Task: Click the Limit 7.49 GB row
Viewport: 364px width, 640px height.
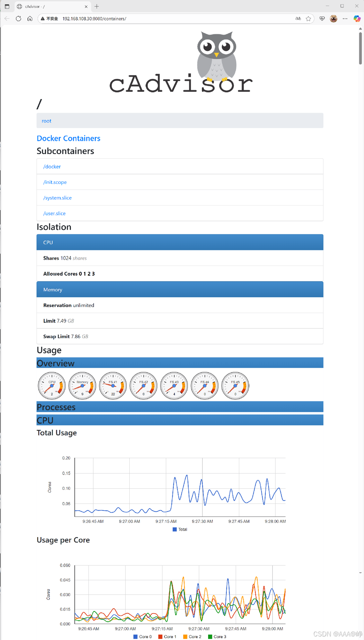Action: pyautogui.click(x=180, y=321)
